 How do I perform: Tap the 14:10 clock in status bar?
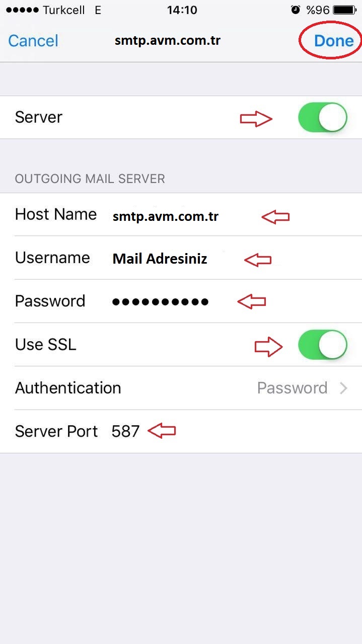click(x=182, y=10)
